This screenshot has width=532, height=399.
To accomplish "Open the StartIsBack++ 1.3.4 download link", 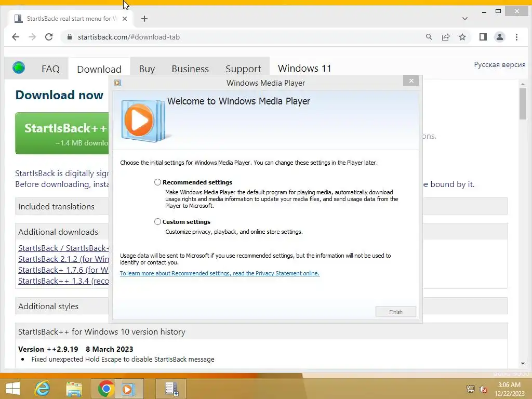I will 63,281.
